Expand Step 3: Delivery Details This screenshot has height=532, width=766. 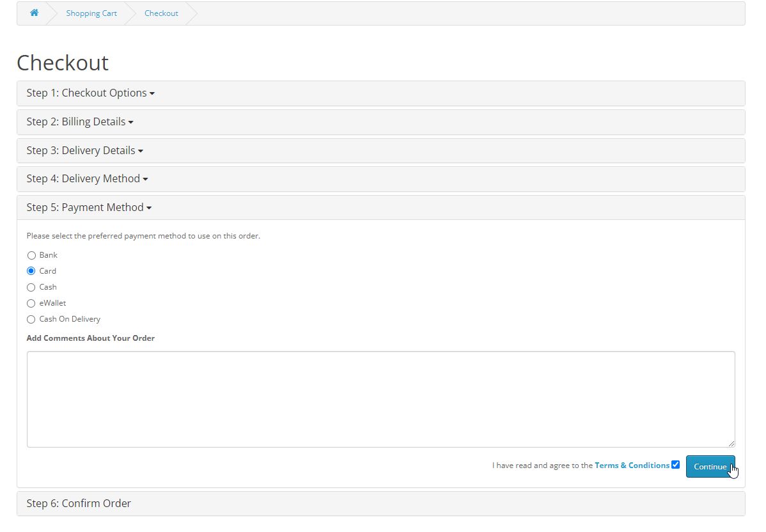click(x=84, y=151)
